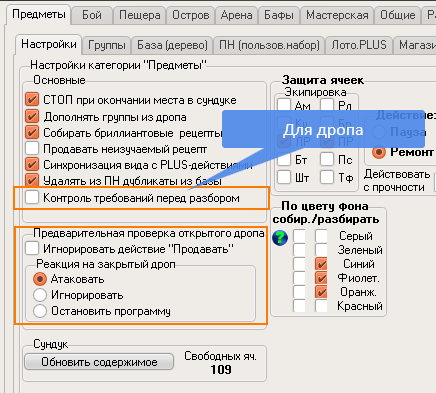This screenshot has width=436, height=393.
Task: Uncheck Удалять из ПН дубликаты из базы
Action: coord(32,181)
